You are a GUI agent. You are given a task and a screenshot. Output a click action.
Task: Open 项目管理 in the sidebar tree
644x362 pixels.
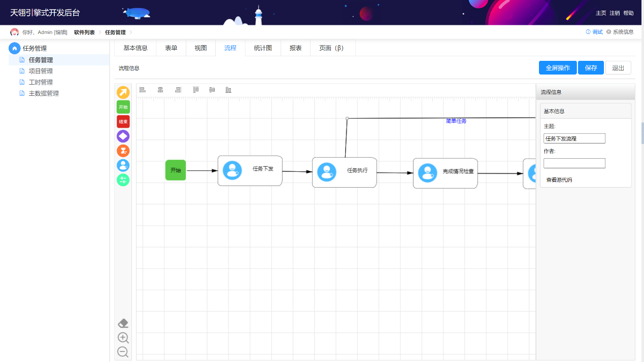pos(41,71)
